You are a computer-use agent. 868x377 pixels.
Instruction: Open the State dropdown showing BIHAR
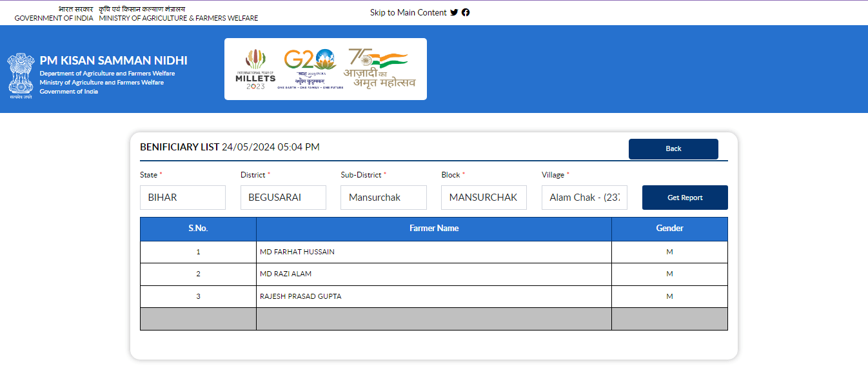[x=182, y=198]
